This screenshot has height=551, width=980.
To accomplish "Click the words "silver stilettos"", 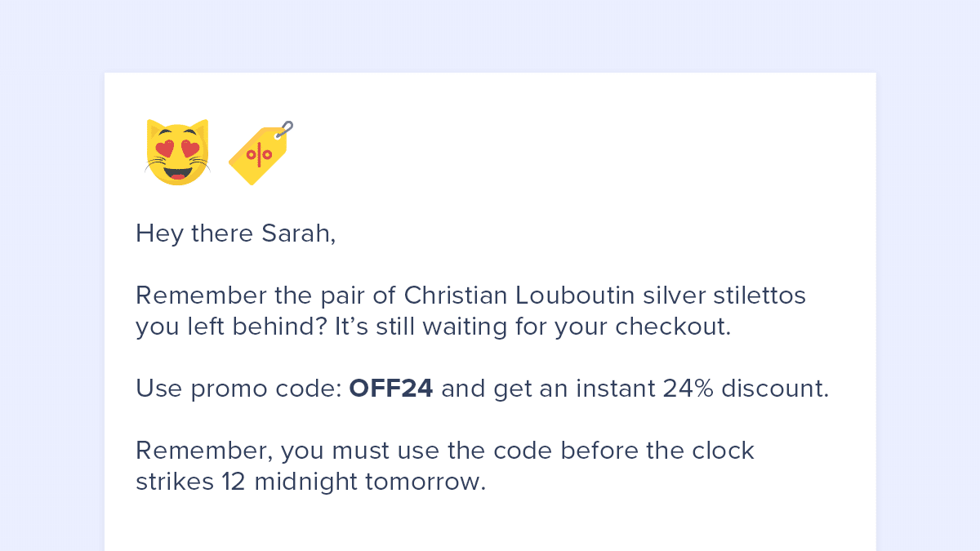I will tap(724, 295).
